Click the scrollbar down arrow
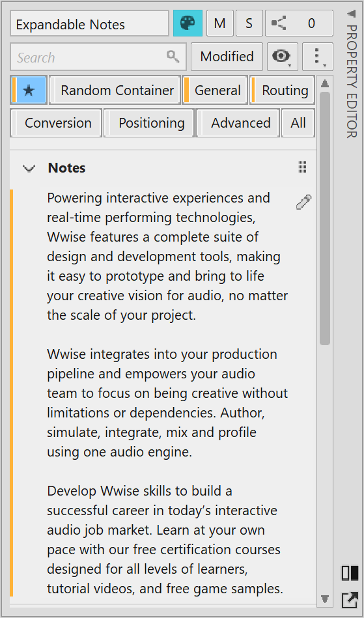This screenshot has height=618, width=364. click(325, 599)
